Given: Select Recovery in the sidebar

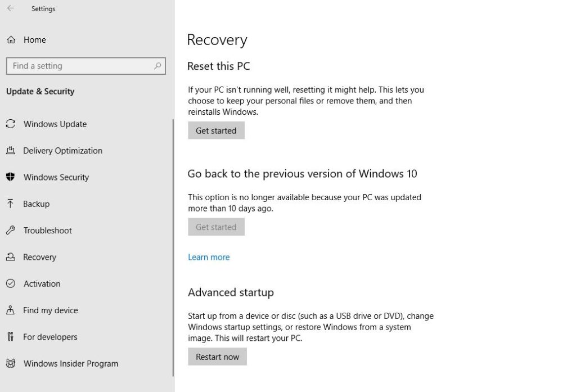Looking at the screenshot, I should pyautogui.click(x=40, y=257).
